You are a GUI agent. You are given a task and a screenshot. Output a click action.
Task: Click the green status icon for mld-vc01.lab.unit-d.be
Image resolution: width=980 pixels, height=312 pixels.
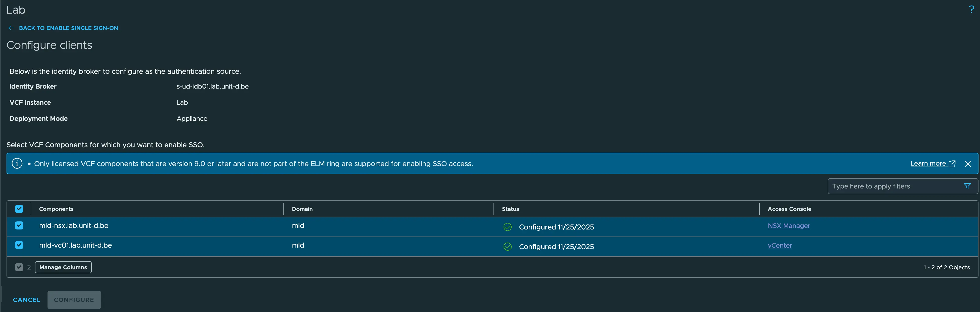[x=507, y=247]
